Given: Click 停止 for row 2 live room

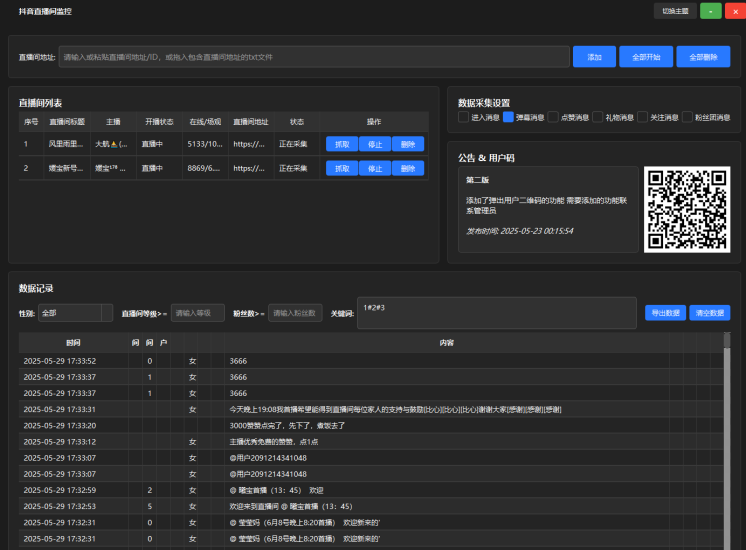Looking at the screenshot, I should click(375, 168).
